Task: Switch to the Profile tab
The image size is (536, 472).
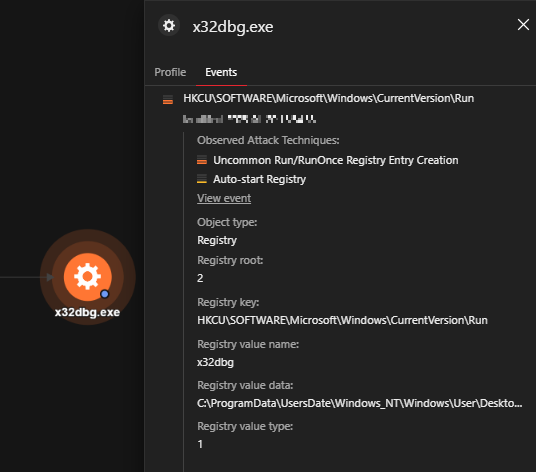Action: [x=170, y=72]
